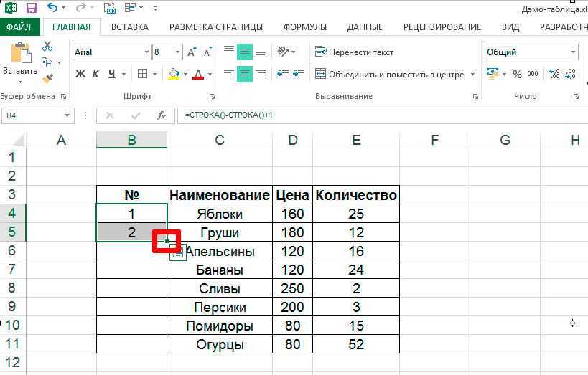The image size is (588, 375).
Task: Increase font size with large A icon
Action: [x=191, y=52]
